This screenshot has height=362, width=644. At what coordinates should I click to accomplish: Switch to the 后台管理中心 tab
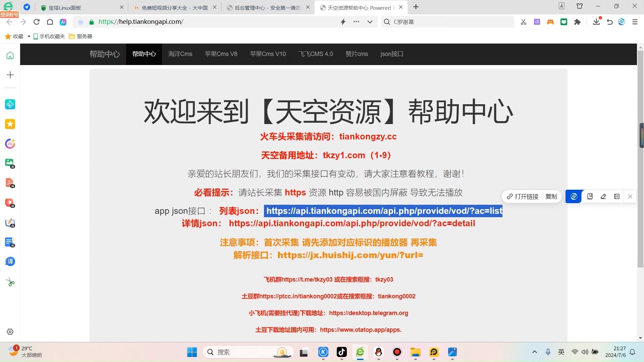pos(268,7)
